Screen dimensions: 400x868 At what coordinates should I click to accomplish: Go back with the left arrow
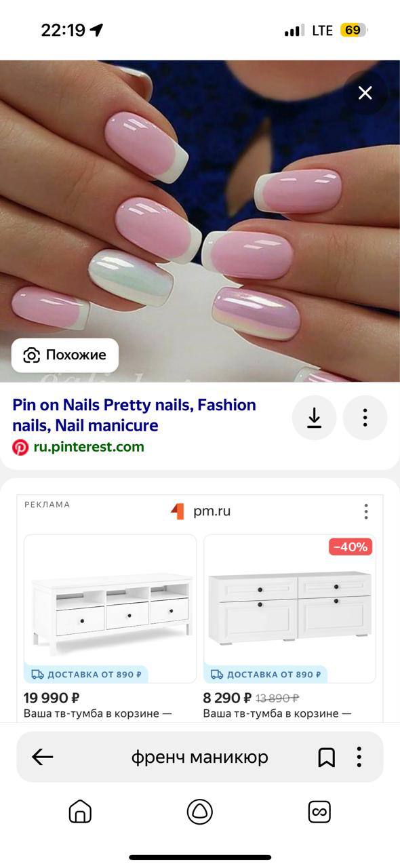43,757
